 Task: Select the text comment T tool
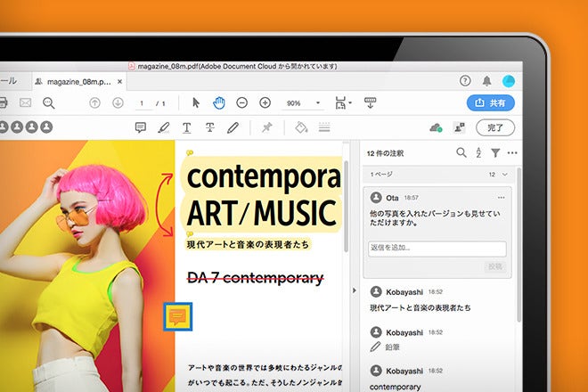[x=187, y=128]
